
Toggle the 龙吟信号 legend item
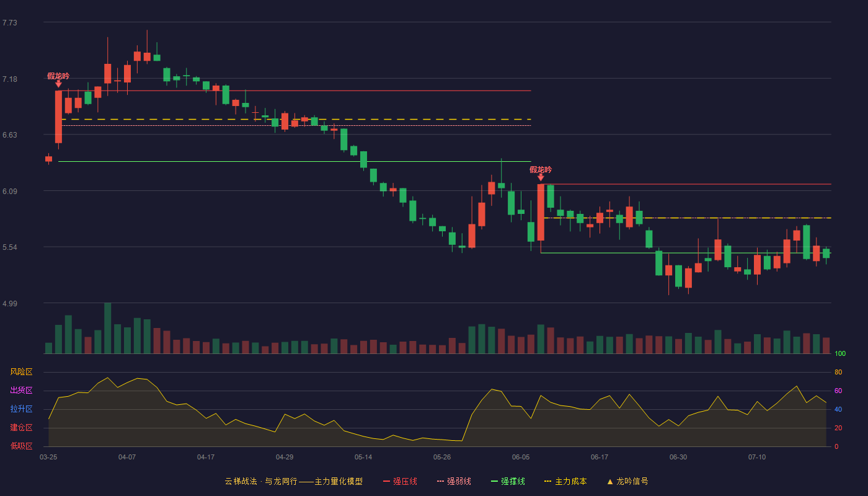[627, 481]
